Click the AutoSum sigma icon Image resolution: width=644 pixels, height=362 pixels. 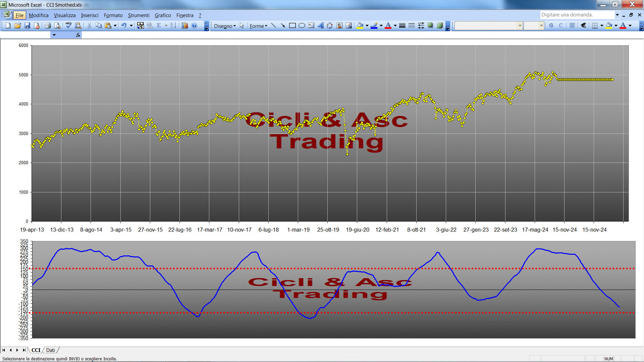click(x=159, y=25)
